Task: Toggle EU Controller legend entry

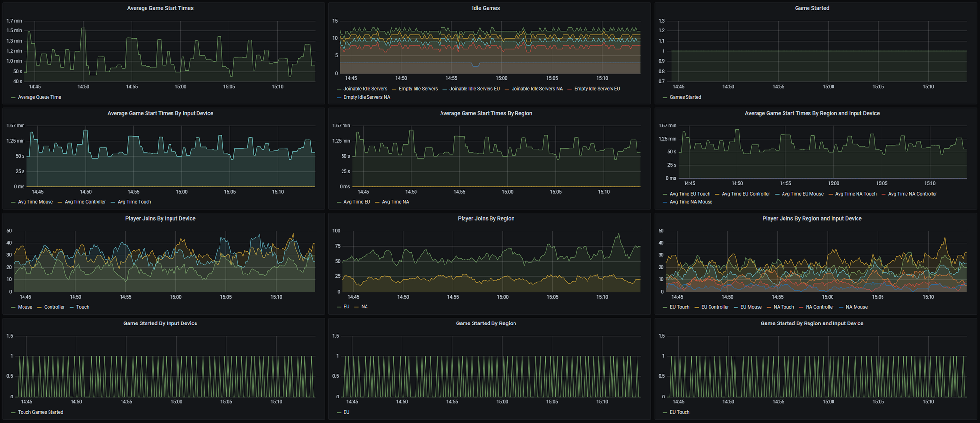Action: coord(715,307)
